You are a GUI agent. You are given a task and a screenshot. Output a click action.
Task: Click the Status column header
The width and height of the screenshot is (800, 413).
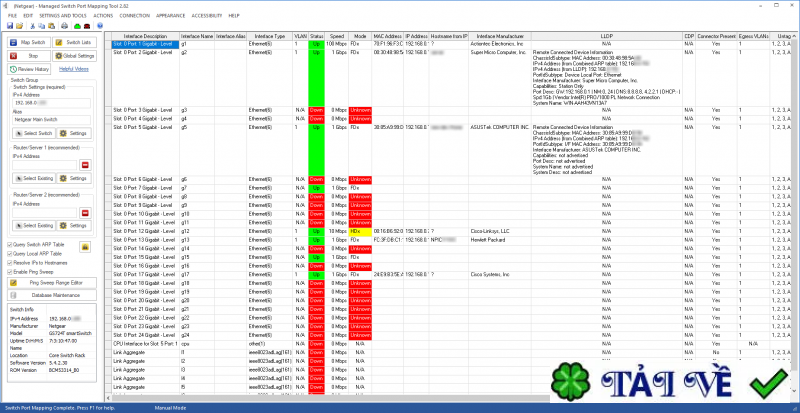[316, 36]
